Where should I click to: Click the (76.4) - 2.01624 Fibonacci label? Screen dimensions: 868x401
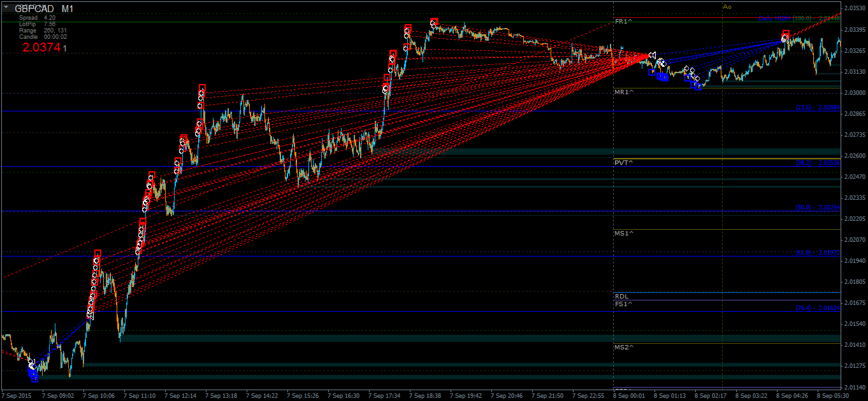point(818,308)
